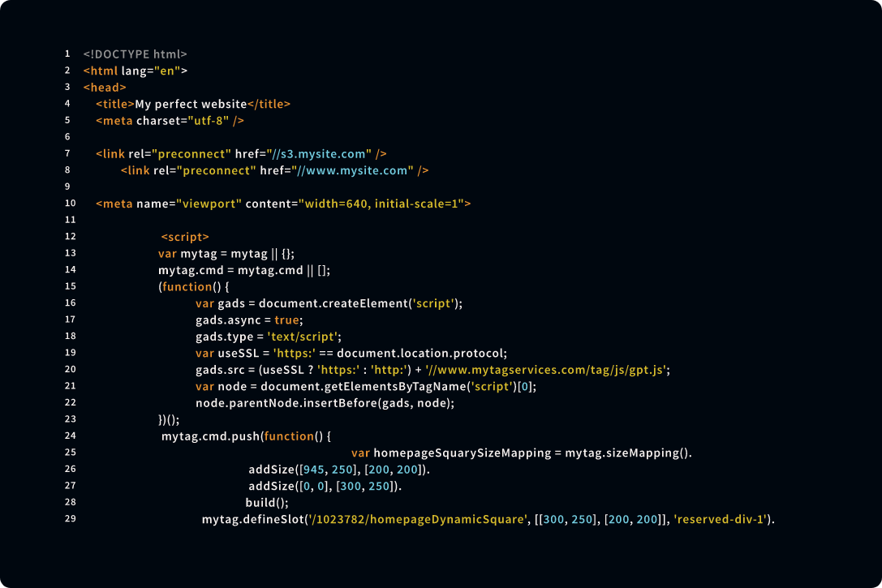Click the mytag.cmd.push(function() line
Image resolution: width=882 pixels, height=588 pixels.
pos(247,436)
